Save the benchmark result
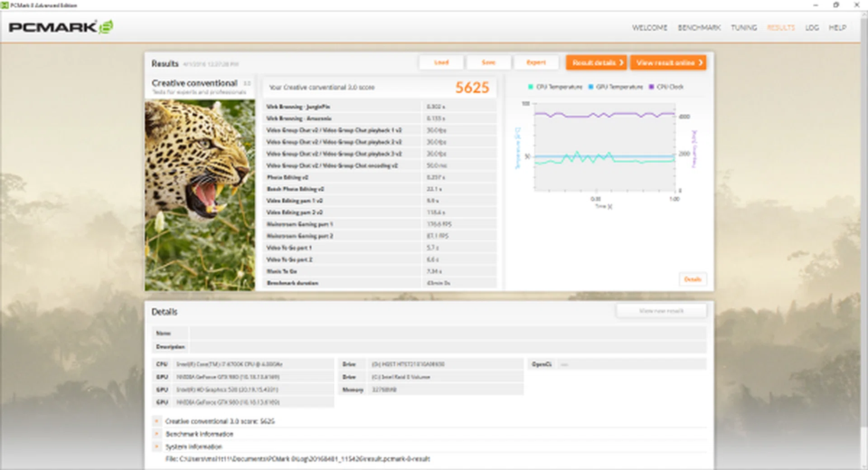868x470 pixels. pyautogui.click(x=489, y=62)
